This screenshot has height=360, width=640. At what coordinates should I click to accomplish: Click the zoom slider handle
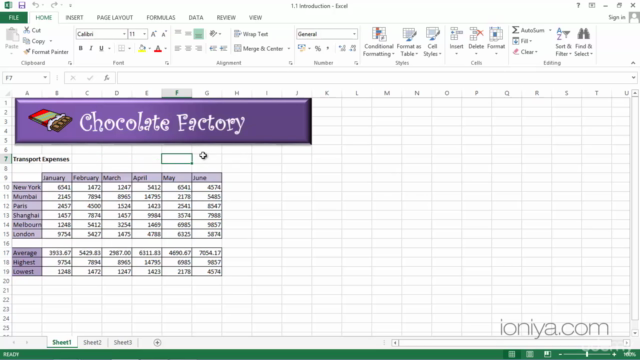[587, 354]
